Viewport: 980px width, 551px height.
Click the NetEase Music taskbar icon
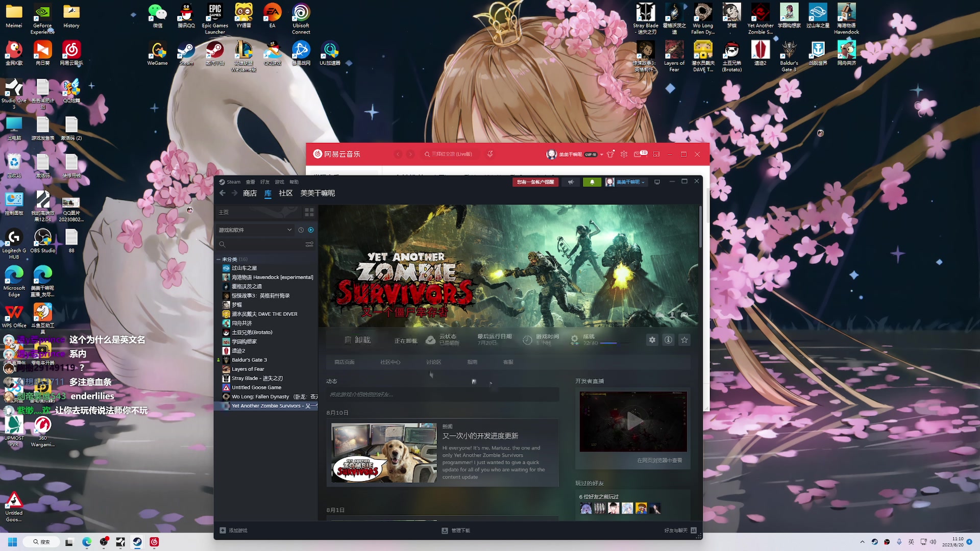click(154, 542)
